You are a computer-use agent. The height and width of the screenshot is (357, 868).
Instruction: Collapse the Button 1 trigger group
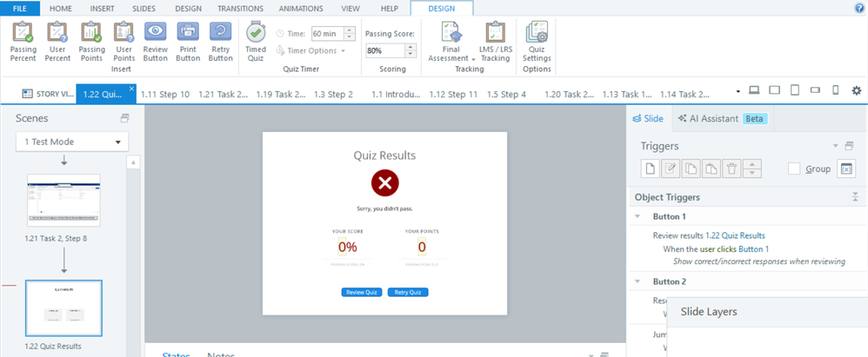point(638,216)
